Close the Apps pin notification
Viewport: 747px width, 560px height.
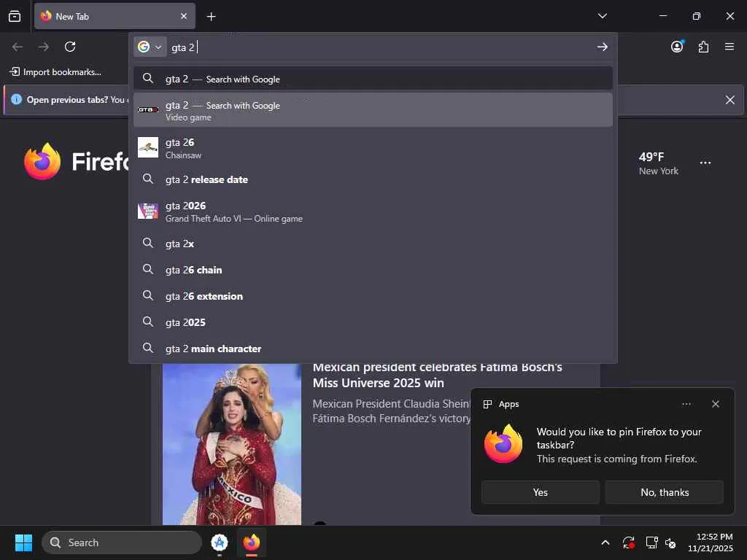pyautogui.click(x=716, y=404)
